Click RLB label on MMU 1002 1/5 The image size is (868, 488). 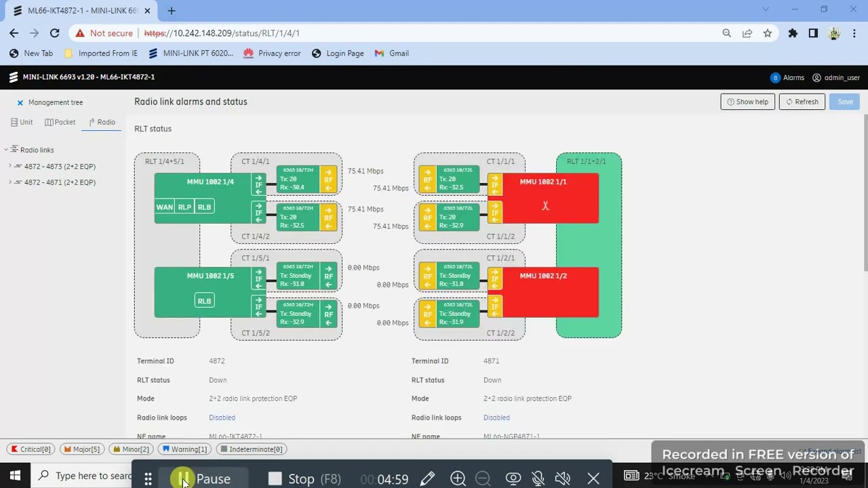click(x=204, y=301)
